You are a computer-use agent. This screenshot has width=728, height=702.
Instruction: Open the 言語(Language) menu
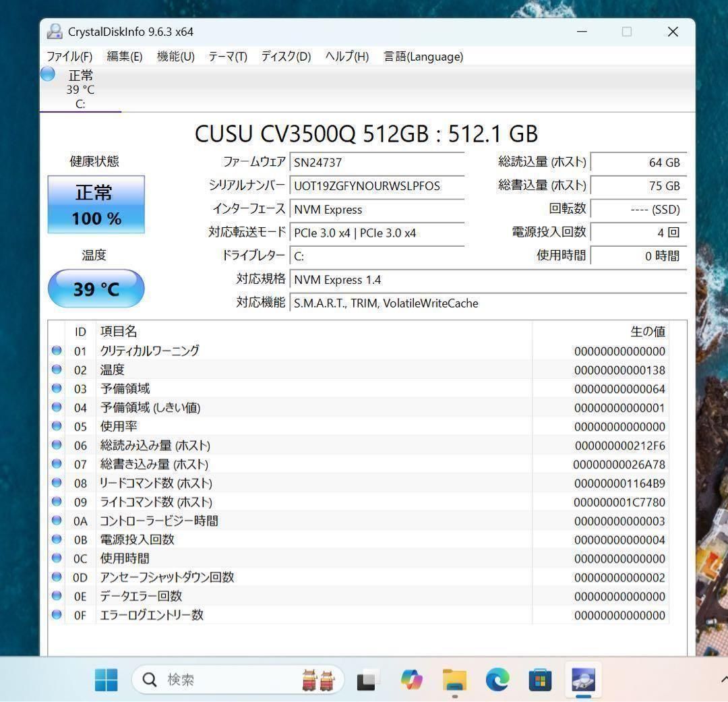point(423,57)
